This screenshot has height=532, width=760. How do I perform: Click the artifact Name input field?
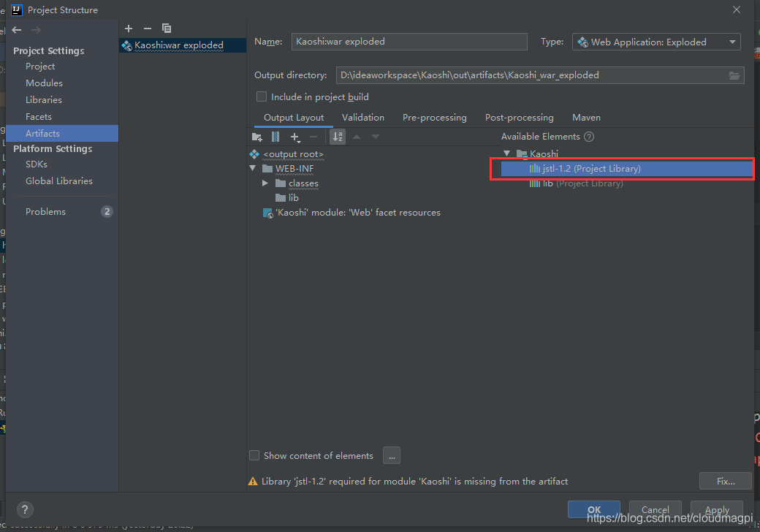(409, 42)
